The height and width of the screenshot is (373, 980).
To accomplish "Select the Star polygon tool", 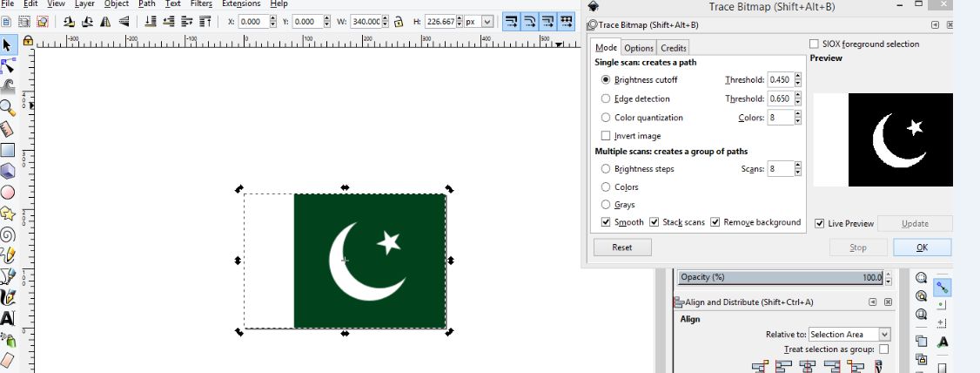I will [x=7, y=214].
